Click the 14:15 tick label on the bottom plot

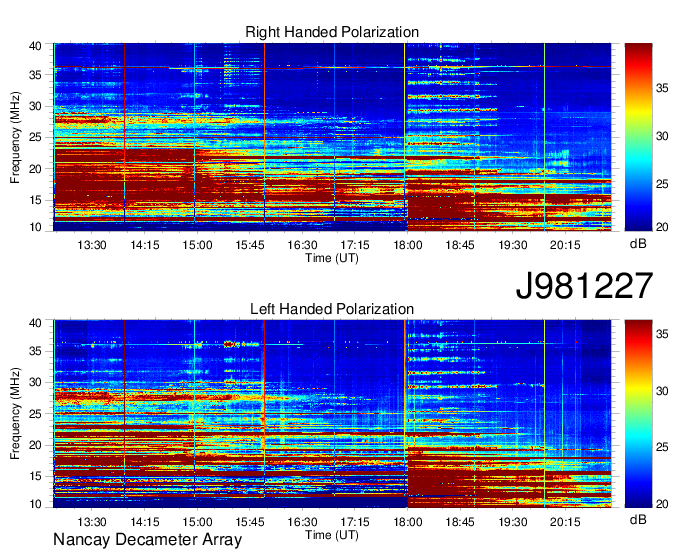pos(145,522)
